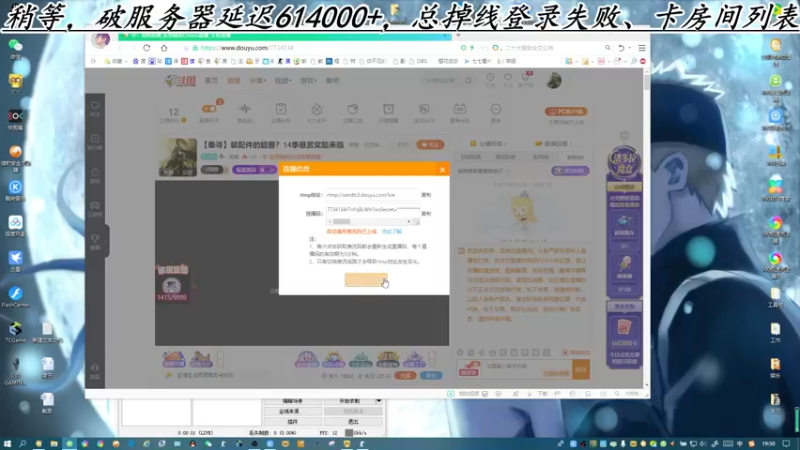The width and height of the screenshot is (800, 450).
Task: Expand the browser undo-close dropdown arrow
Action: click(x=630, y=48)
